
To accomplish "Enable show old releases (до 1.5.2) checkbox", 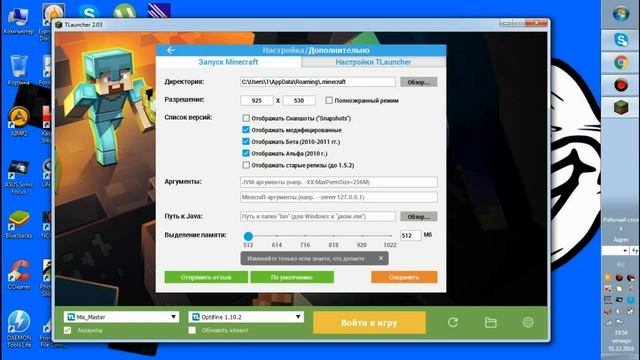I will point(246,165).
